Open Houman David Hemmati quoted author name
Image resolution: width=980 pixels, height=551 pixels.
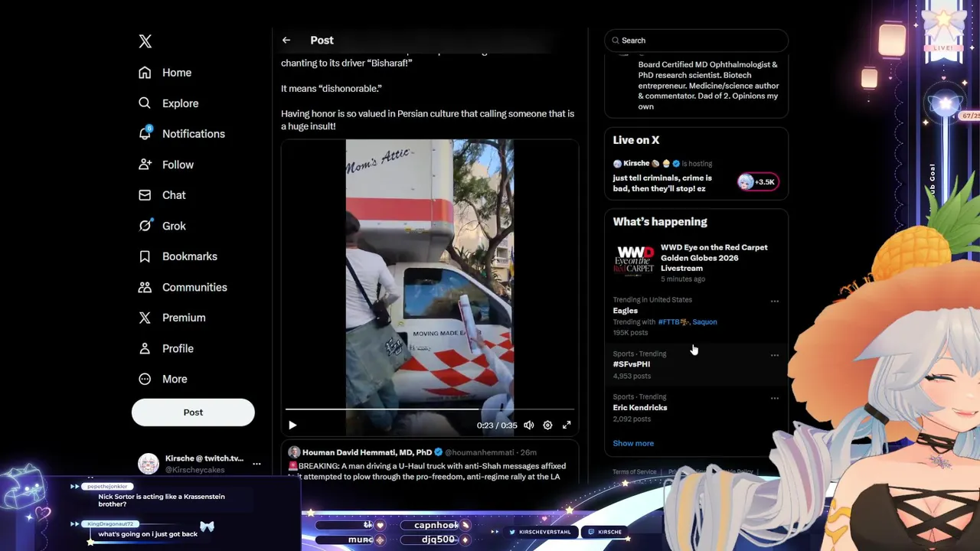(x=367, y=452)
